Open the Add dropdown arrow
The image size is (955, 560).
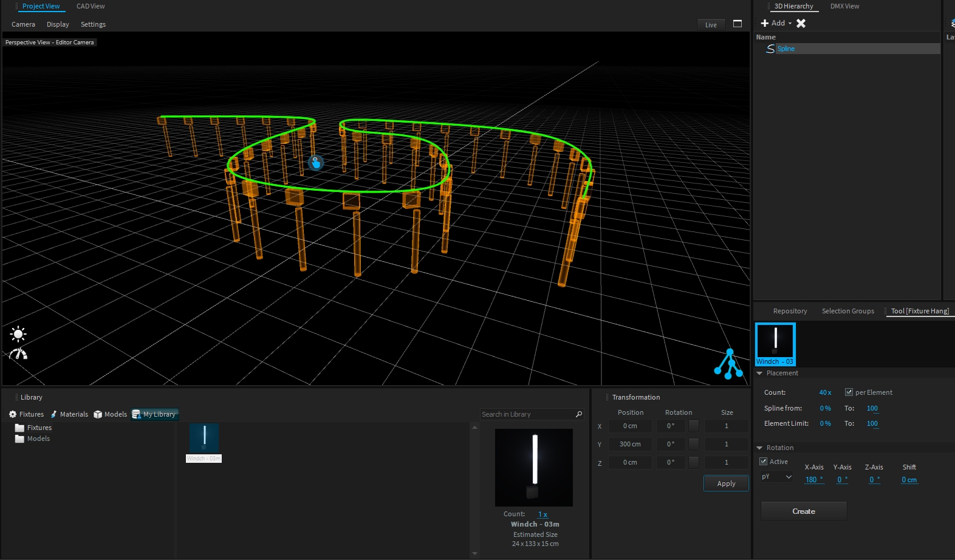pyautogui.click(x=790, y=24)
